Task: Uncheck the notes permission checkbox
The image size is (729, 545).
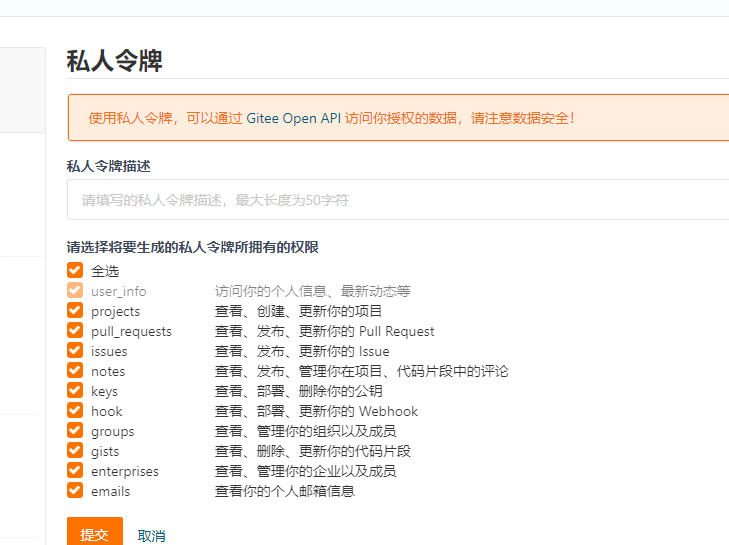Action: 75,370
